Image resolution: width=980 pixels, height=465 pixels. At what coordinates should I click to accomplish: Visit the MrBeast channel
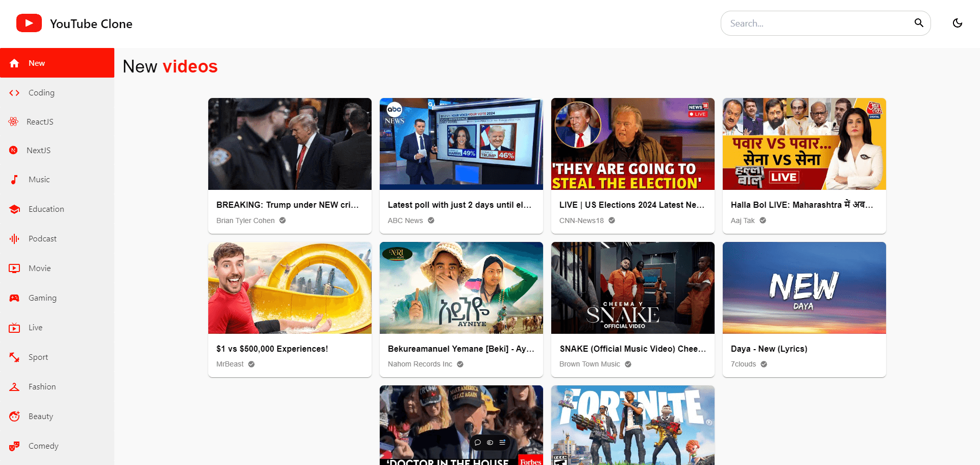tap(230, 364)
